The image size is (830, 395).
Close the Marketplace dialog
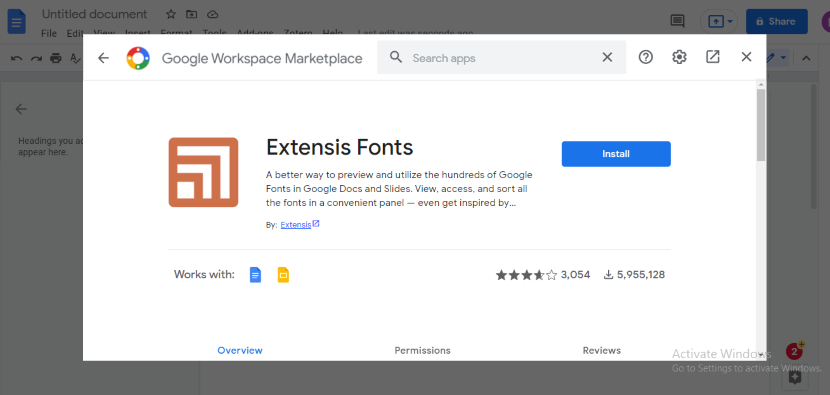(x=746, y=57)
